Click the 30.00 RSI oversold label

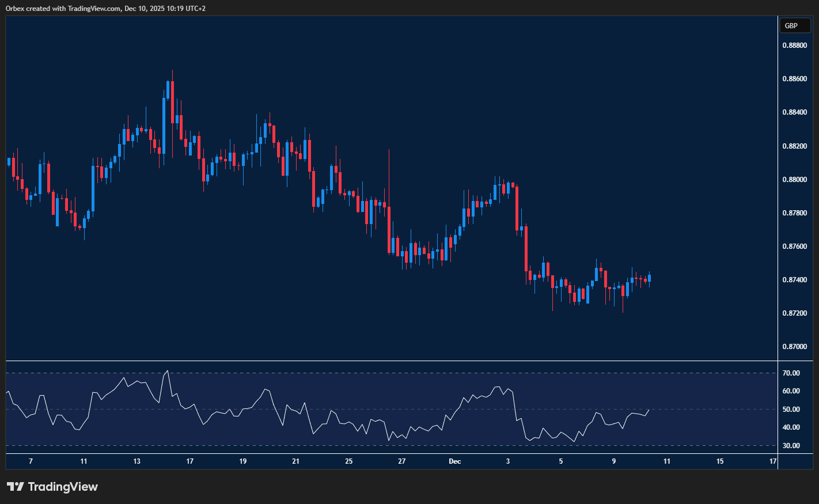pos(791,446)
